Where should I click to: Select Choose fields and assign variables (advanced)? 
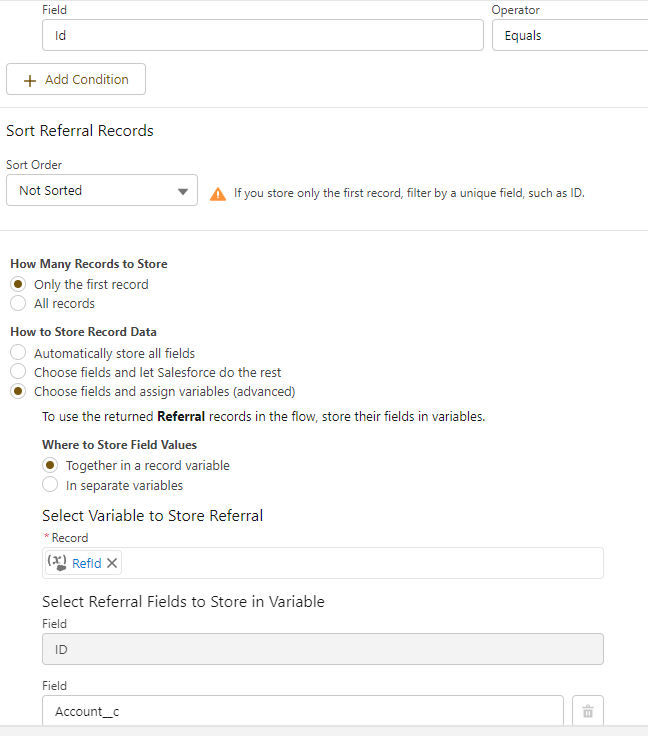(18, 392)
